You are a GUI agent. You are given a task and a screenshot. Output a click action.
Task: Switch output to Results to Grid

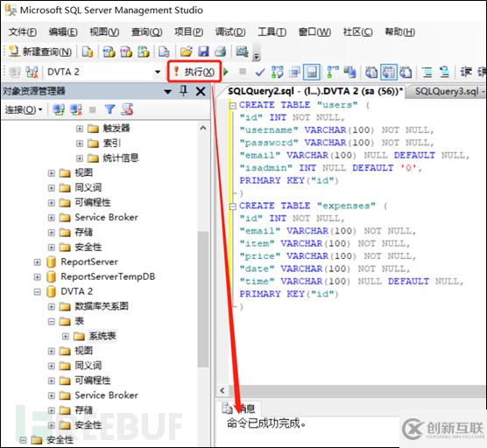389,72
